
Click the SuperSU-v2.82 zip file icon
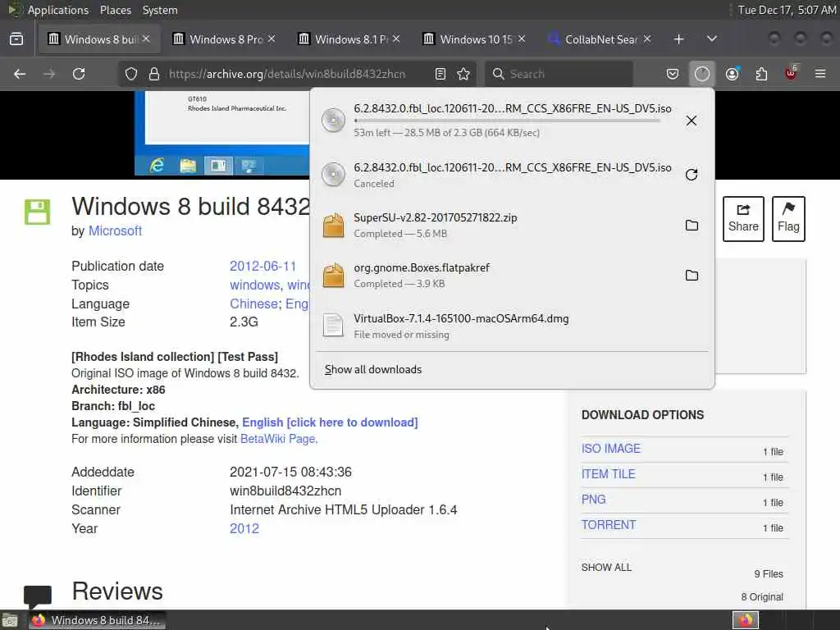point(333,225)
